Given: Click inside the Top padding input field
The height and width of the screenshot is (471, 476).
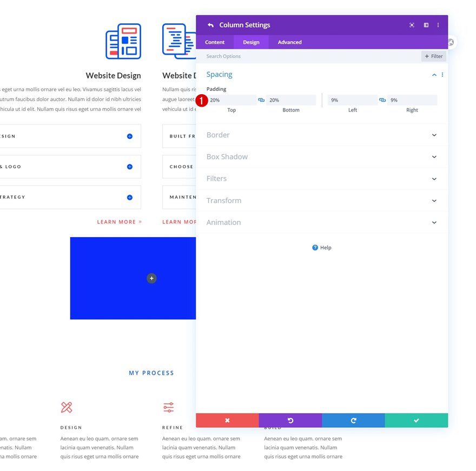Looking at the screenshot, I should [x=233, y=100].
